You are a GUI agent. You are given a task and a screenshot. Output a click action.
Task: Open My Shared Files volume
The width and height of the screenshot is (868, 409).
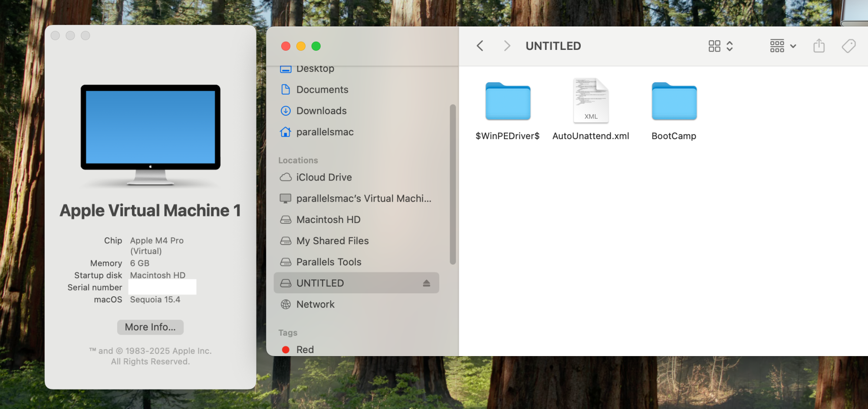(x=356, y=241)
